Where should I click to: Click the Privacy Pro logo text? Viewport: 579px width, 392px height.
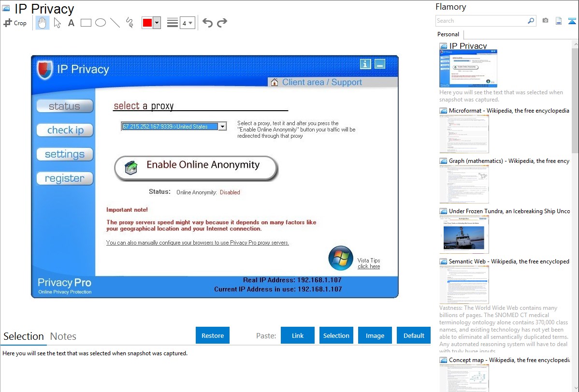point(64,283)
